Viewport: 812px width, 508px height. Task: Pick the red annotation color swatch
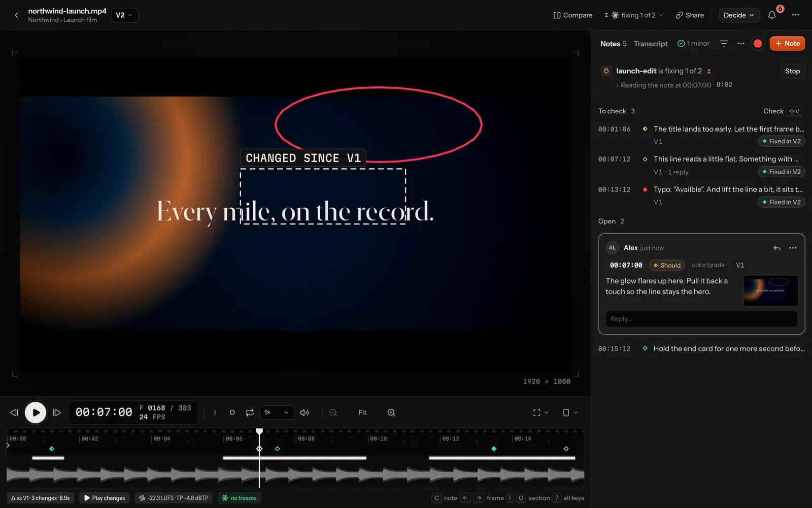coord(758,44)
